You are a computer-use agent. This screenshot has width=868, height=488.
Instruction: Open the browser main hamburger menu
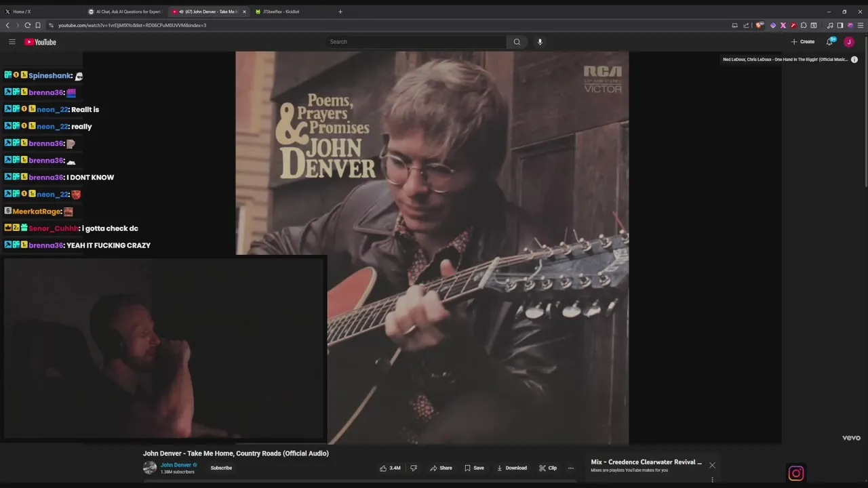coord(861,25)
